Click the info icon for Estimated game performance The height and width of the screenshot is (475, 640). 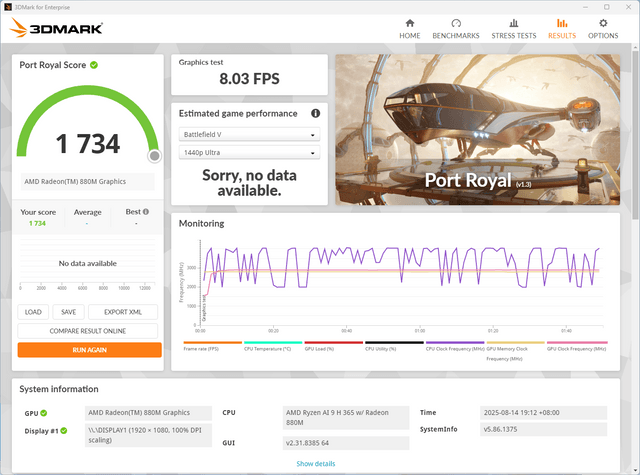coord(316,113)
